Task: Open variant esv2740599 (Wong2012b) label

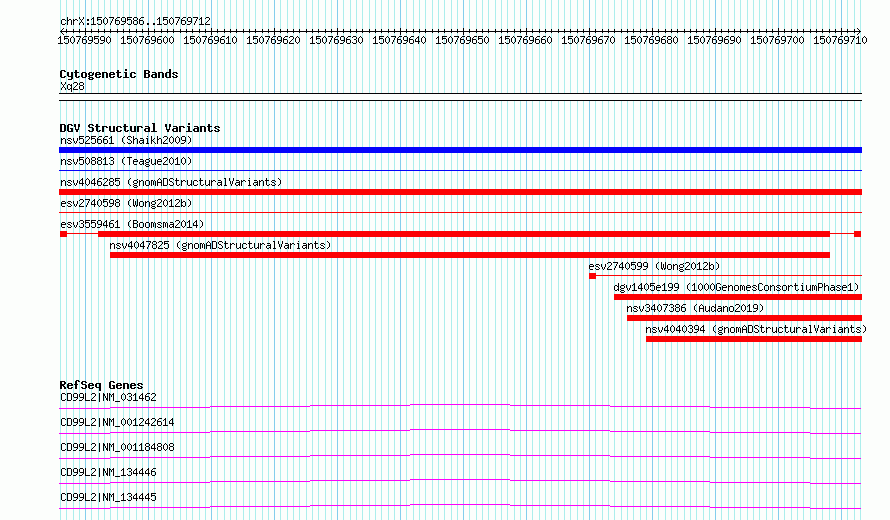Action: pos(654,266)
